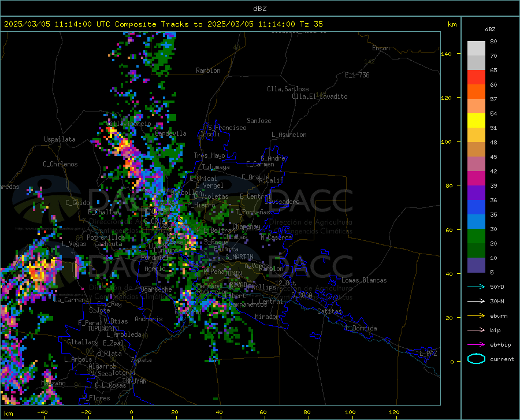This screenshot has height=420, width=520.
Task: Click the L_PAZ map label
Action: [428, 354]
